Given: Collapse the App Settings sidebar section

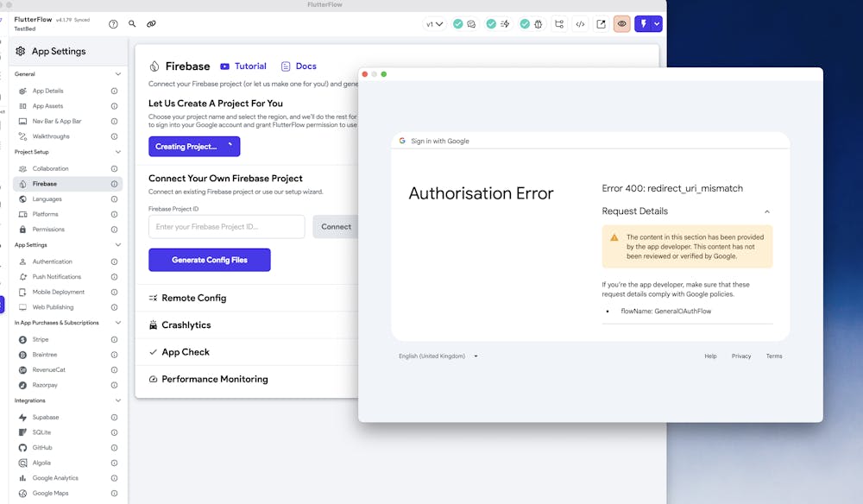Looking at the screenshot, I should tap(117, 245).
